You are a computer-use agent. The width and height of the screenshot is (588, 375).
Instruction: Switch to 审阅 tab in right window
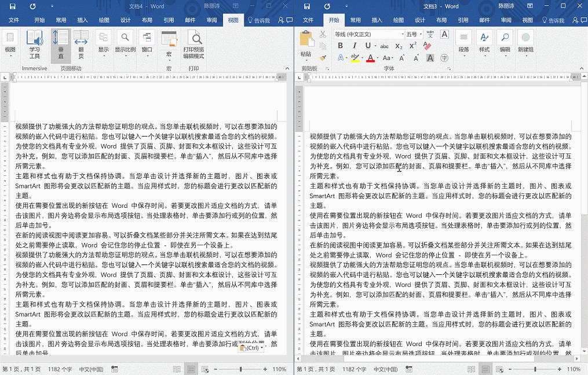tap(506, 20)
